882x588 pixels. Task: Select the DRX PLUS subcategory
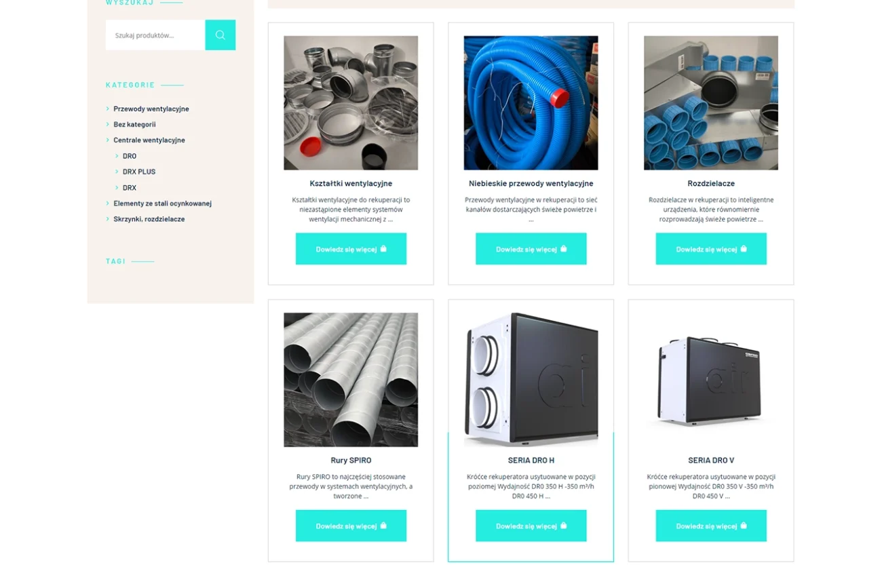(139, 172)
